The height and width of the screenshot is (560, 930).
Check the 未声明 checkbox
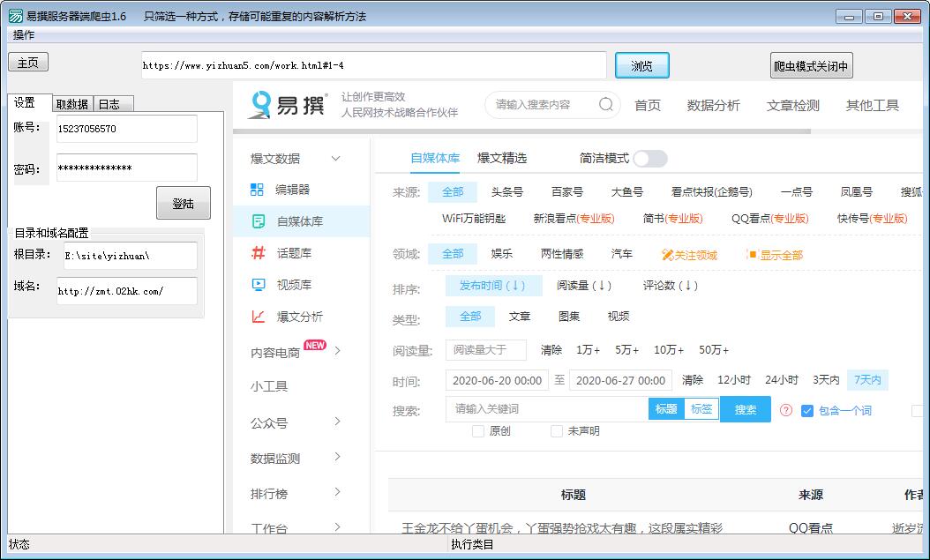click(x=557, y=431)
